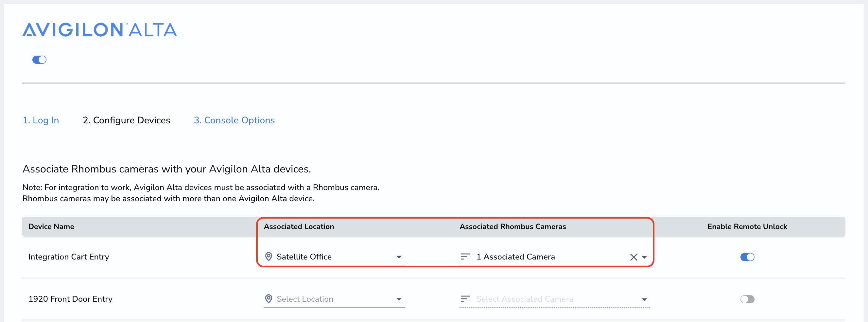This screenshot has height=322, width=868.
Task: Open Satellite Office location dropdown
Action: 334,257
